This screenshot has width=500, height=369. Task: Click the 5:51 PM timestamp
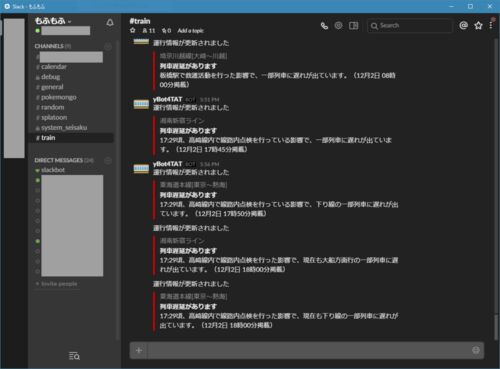pyautogui.click(x=209, y=100)
